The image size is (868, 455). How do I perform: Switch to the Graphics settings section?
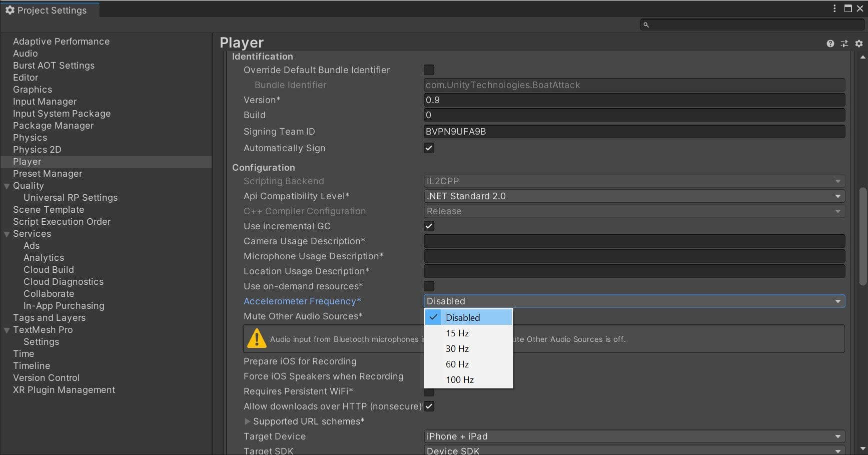pyautogui.click(x=33, y=89)
